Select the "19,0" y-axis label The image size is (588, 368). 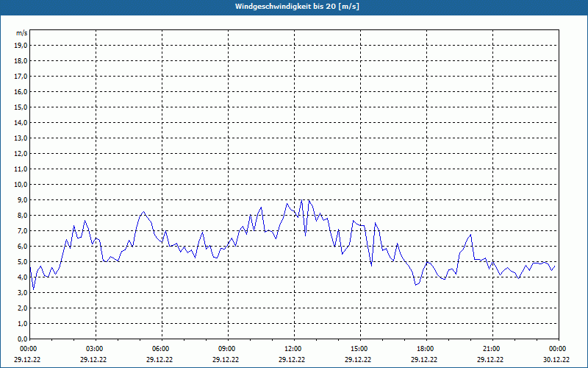pos(21,46)
